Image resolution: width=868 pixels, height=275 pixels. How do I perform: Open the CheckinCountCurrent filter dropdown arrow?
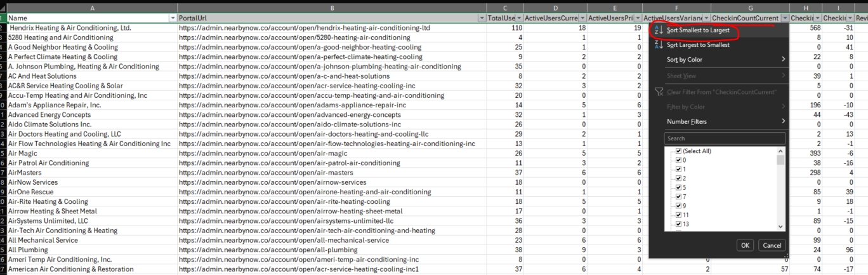click(x=785, y=18)
